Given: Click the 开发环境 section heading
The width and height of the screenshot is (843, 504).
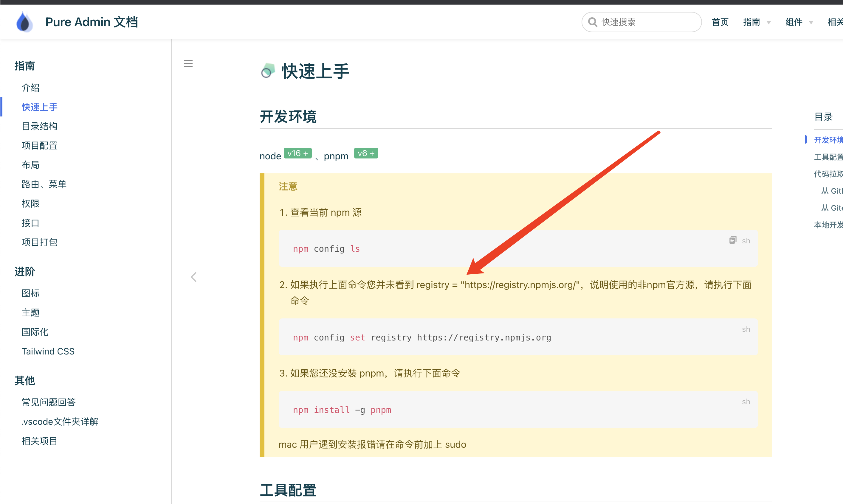Looking at the screenshot, I should 288,117.
